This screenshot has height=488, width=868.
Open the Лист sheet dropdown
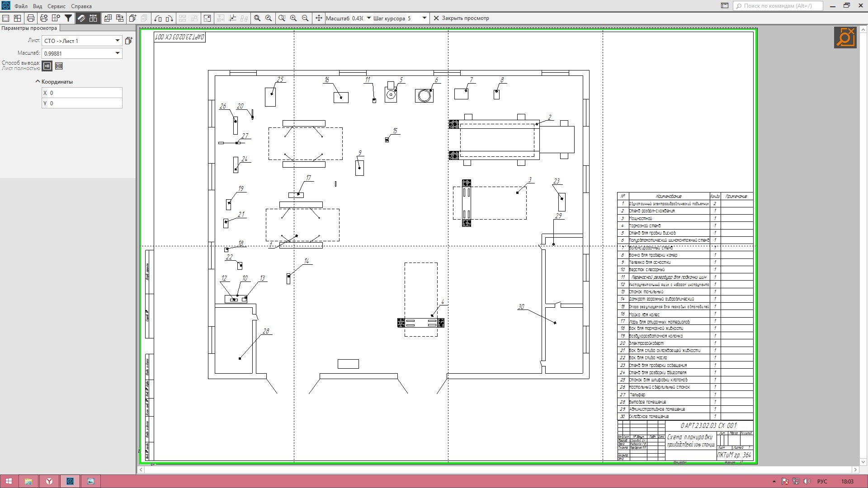pyautogui.click(x=117, y=41)
